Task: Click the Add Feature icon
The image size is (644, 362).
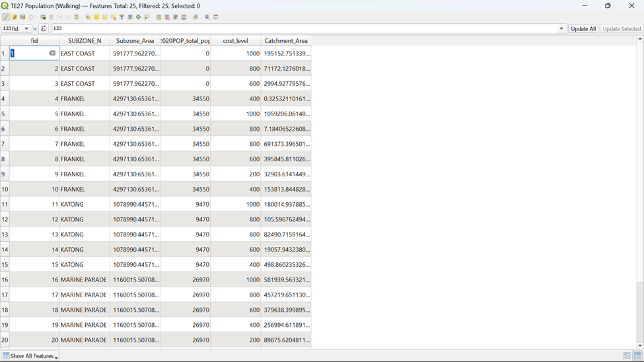Action: point(44,17)
